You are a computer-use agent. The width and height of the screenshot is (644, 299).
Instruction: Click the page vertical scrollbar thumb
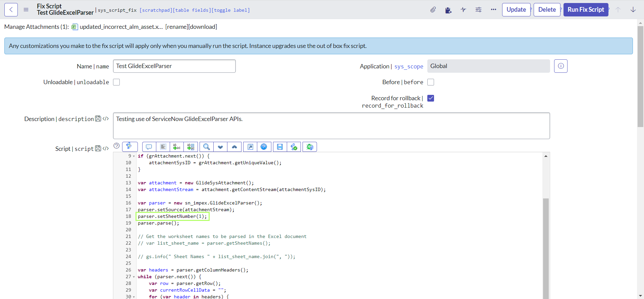640,76
